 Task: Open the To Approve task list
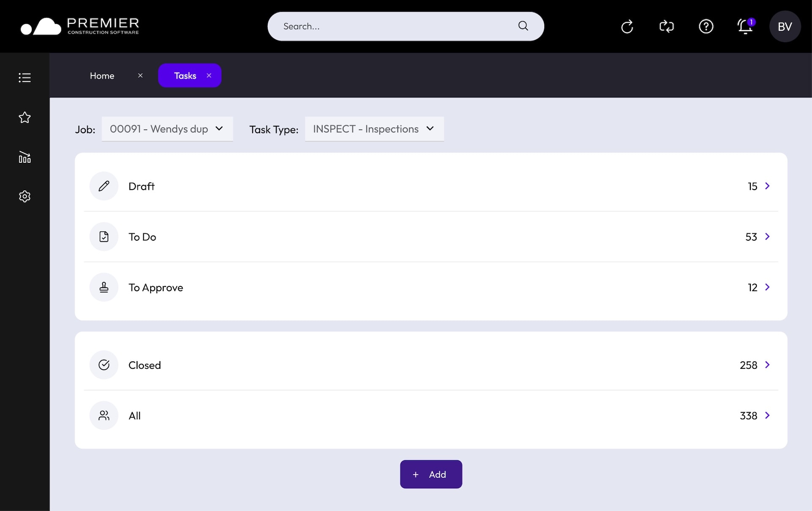156,288
